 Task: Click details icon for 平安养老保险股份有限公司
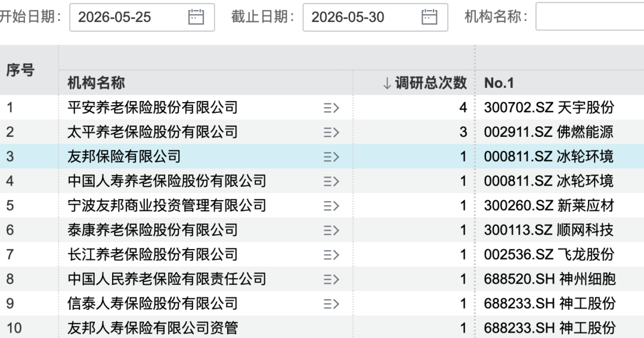click(331, 107)
